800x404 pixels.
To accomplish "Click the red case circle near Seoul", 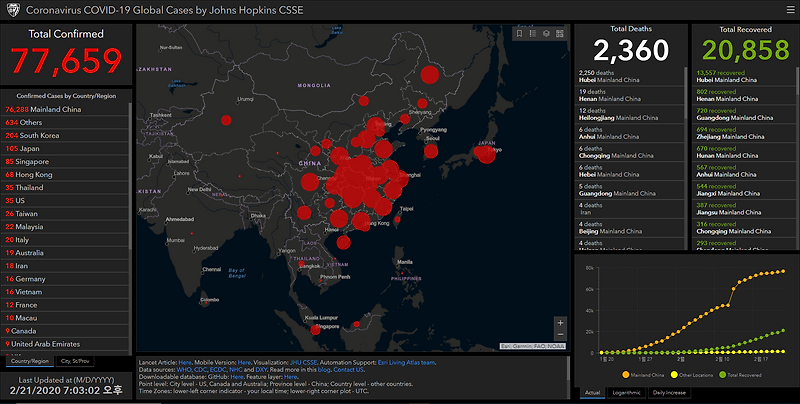I will pyautogui.click(x=431, y=151).
